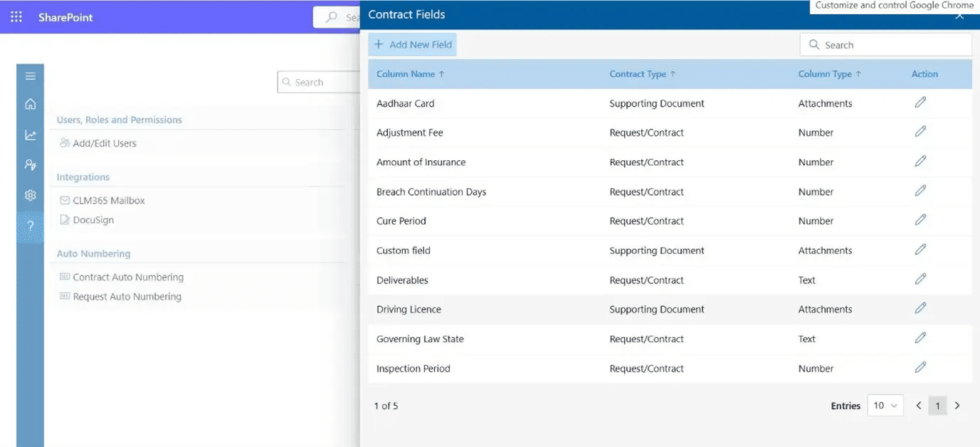Open settings gear icon in sidebar
Image resolution: width=980 pixels, height=447 pixels.
click(x=30, y=195)
